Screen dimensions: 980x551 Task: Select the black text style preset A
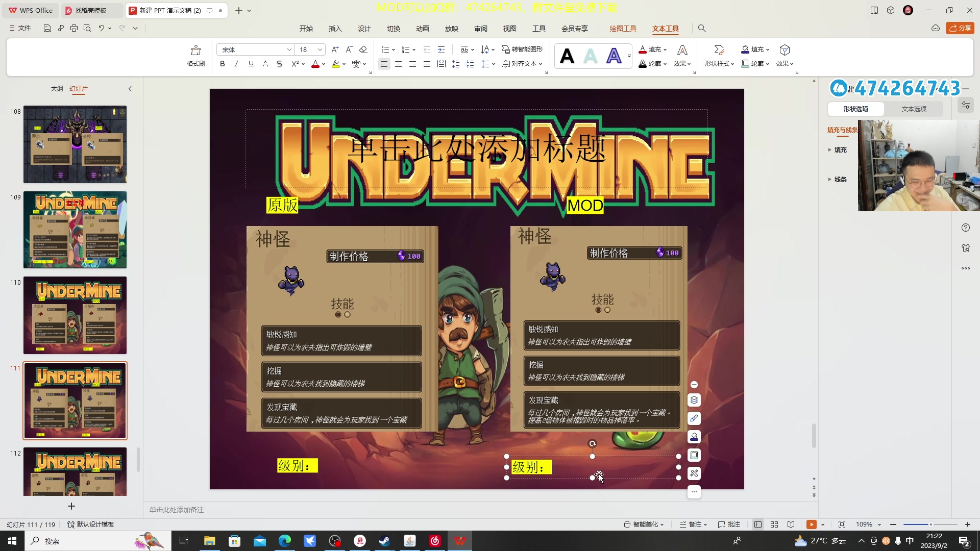[567, 56]
